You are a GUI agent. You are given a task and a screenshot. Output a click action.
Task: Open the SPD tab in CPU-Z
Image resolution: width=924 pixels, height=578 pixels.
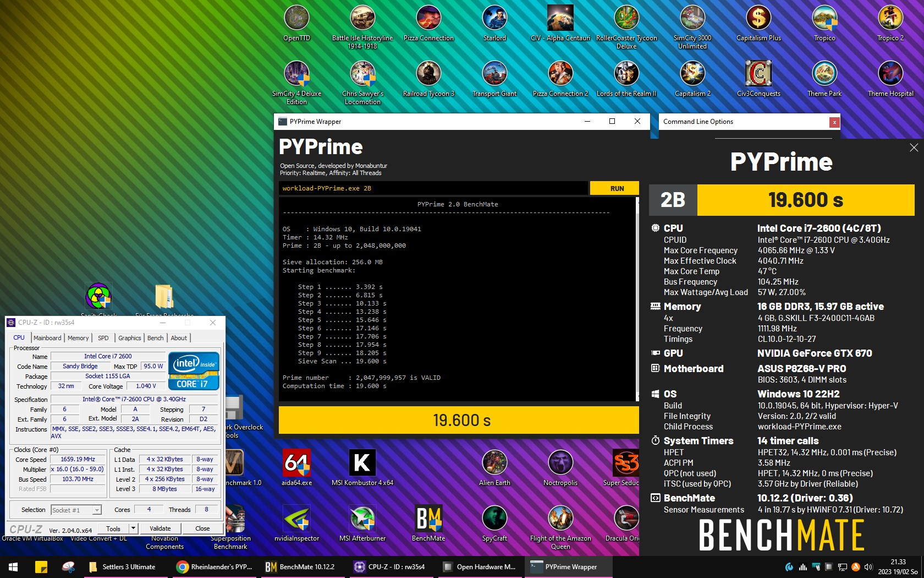[x=103, y=338]
